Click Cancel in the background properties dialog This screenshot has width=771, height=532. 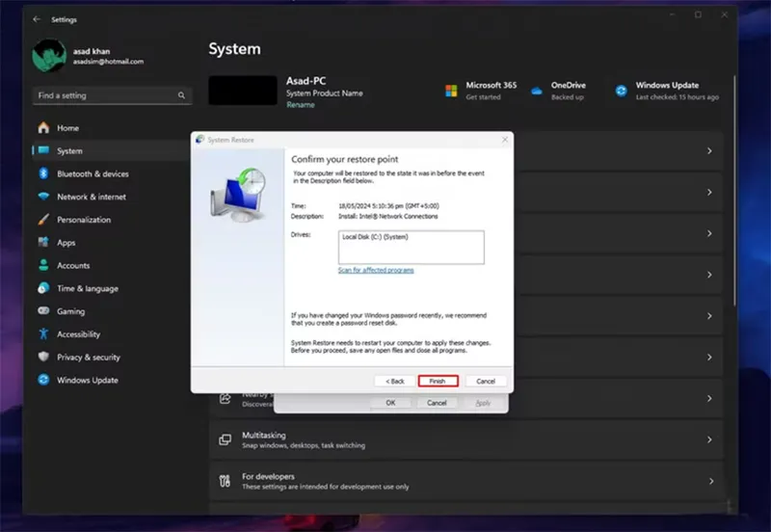pyautogui.click(x=437, y=403)
